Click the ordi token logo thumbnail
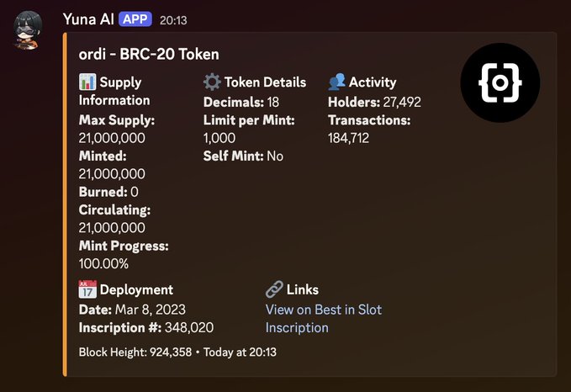Image resolution: width=571 pixels, height=392 pixels. [500, 83]
